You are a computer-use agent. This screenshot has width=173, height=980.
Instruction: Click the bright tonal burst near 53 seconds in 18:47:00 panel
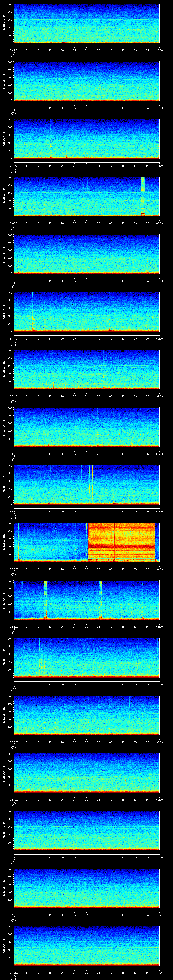click(x=143, y=197)
